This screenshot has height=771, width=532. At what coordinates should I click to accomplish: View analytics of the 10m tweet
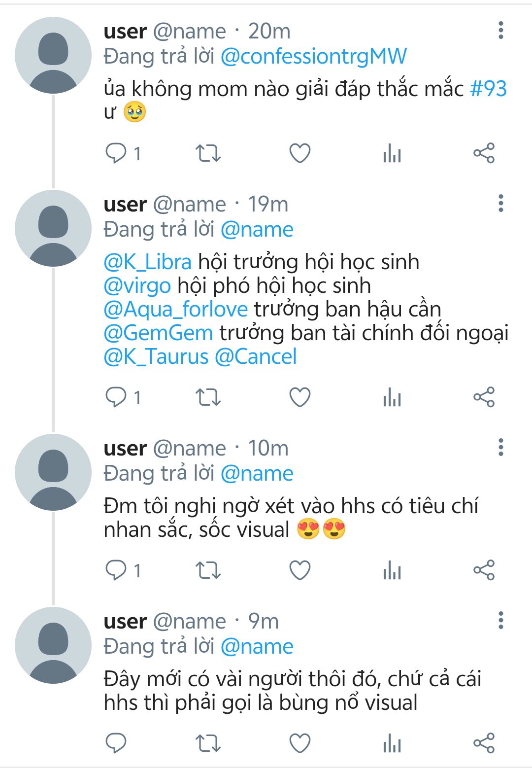click(x=392, y=570)
